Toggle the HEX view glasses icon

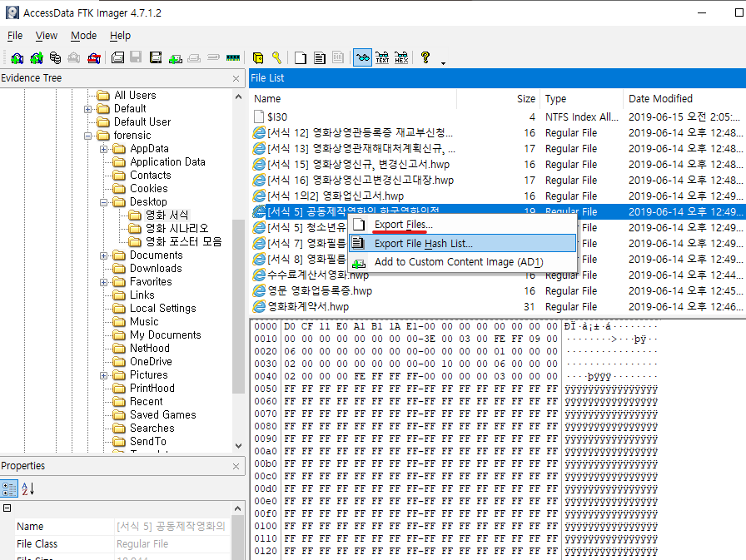pos(401,58)
